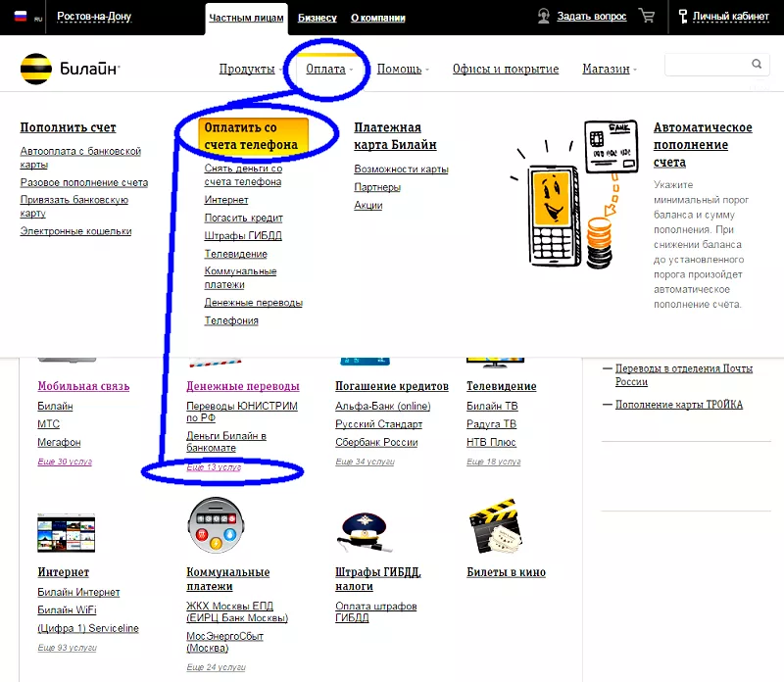Open the Платежная карта Билайн link
Viewport: 784px width, 682px height.
point(395,136)
